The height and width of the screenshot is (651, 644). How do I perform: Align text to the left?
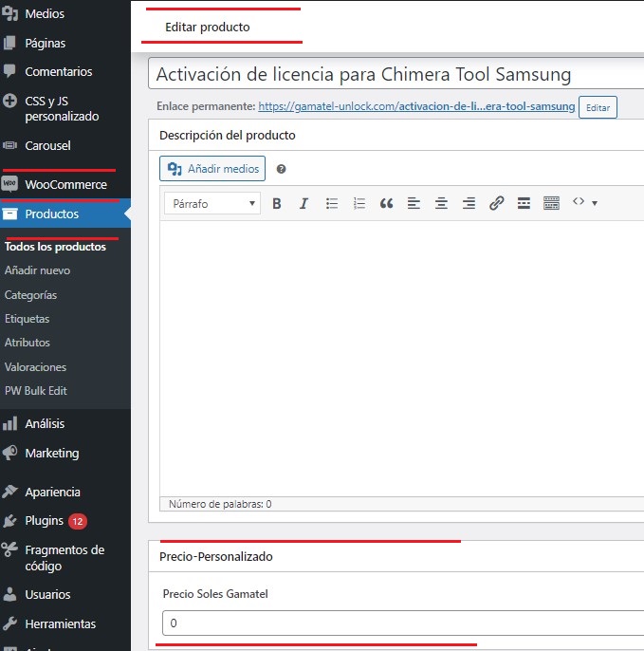coord(414,203)
